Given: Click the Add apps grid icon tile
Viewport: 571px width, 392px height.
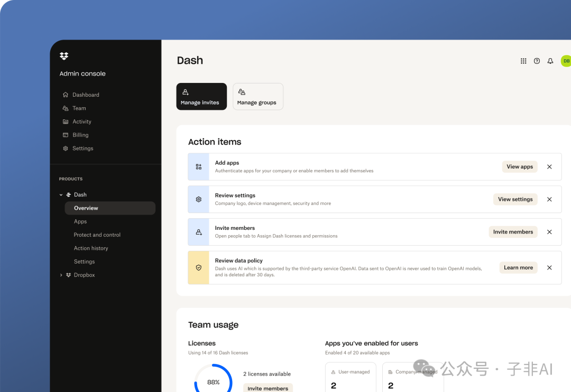Looking at the screenshot, I should (x=198, y=167).
